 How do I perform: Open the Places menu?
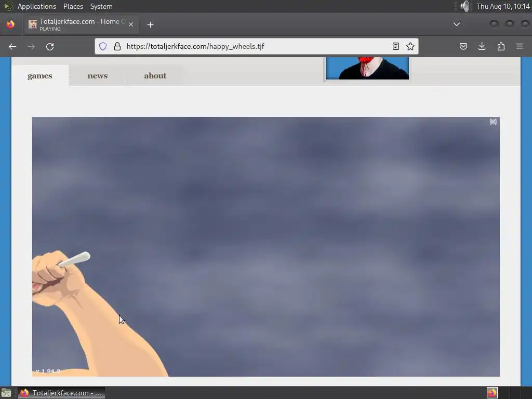pyautogui.click(x=73, y=6)
